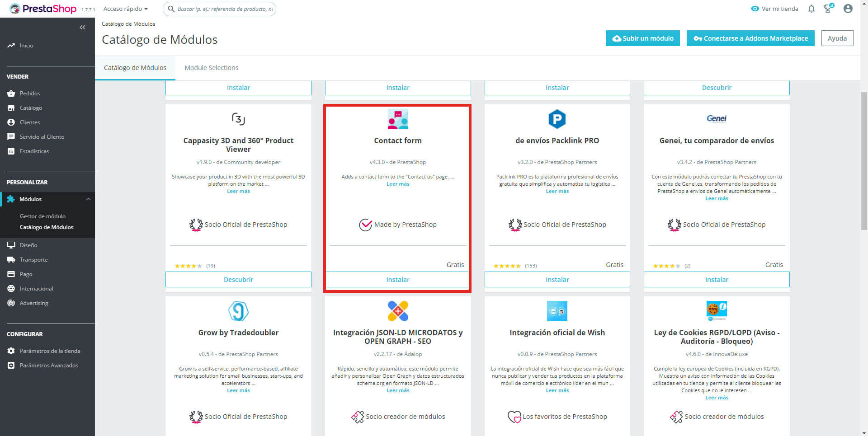
Task: Click the Grow by Tradedoubler logo
Action: click(x=238, y=311)
